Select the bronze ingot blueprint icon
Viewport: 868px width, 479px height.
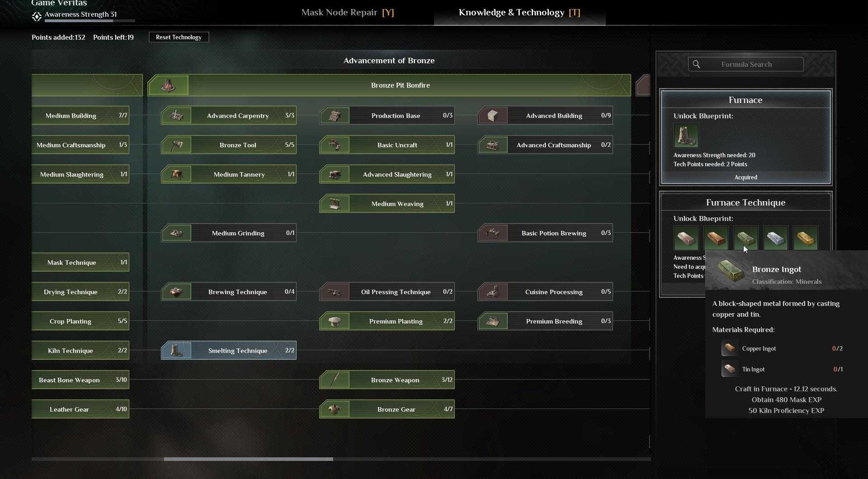745,238
